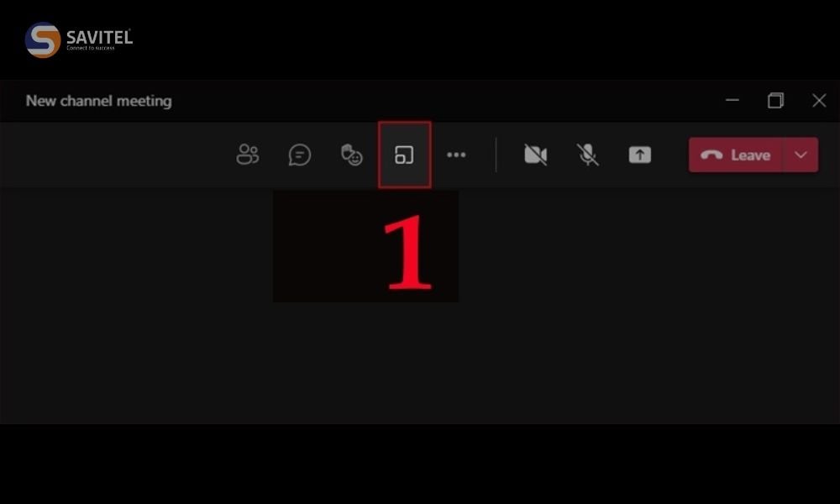
Task: Click the large red number 1
Action: (x=408, y=252)
